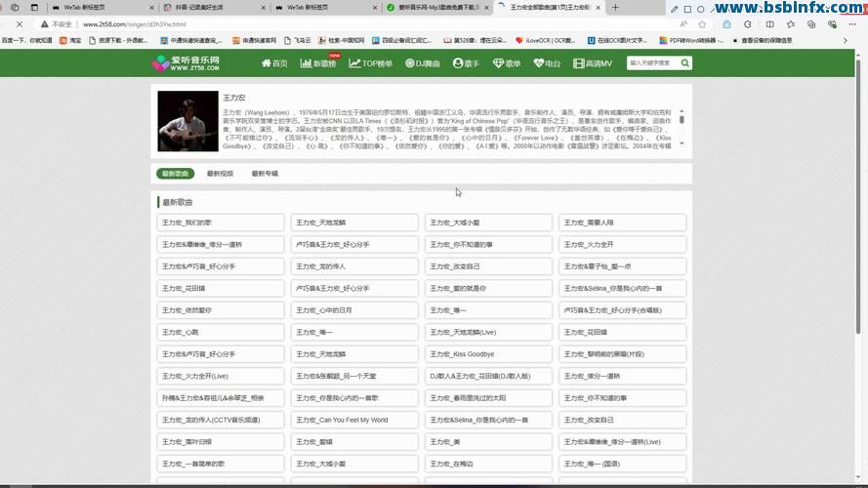
Task: Click the green search magnifier button
Action: coord(685,63)
